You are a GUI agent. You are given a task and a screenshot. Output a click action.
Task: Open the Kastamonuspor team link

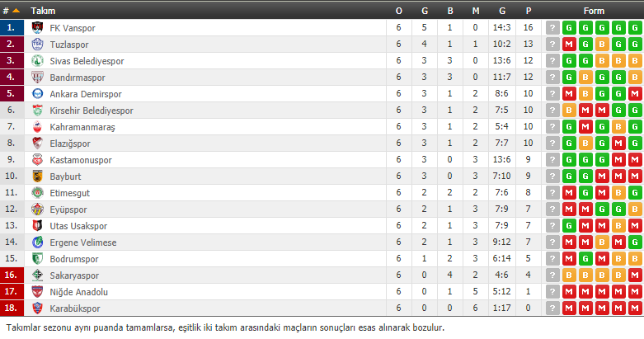click(x=81, y=160)
